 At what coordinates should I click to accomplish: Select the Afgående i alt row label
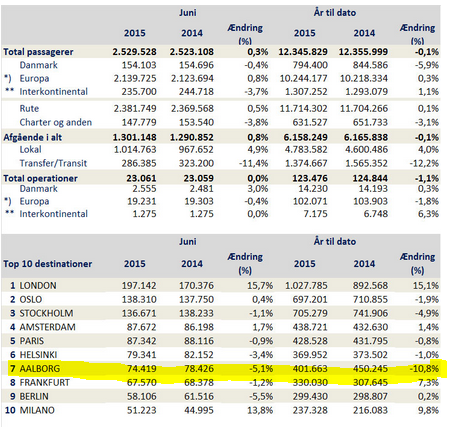tap(33, 137)
